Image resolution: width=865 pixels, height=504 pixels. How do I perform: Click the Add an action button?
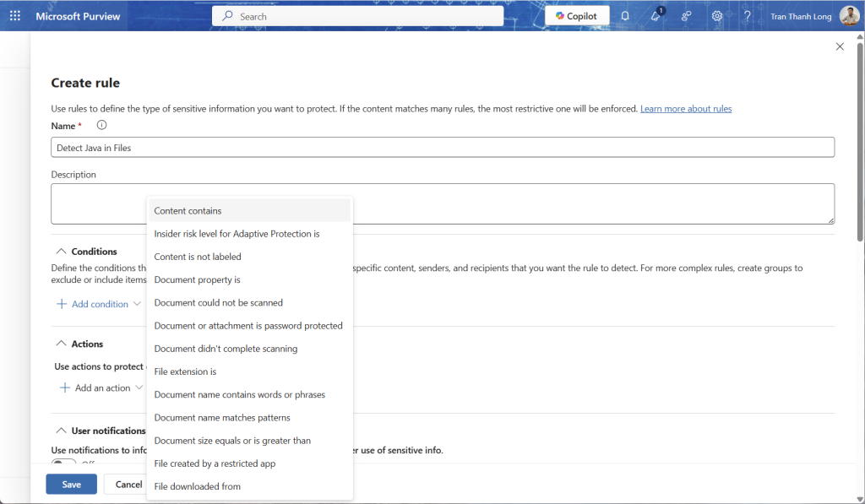pyautogui.click(x=95, y=388)
